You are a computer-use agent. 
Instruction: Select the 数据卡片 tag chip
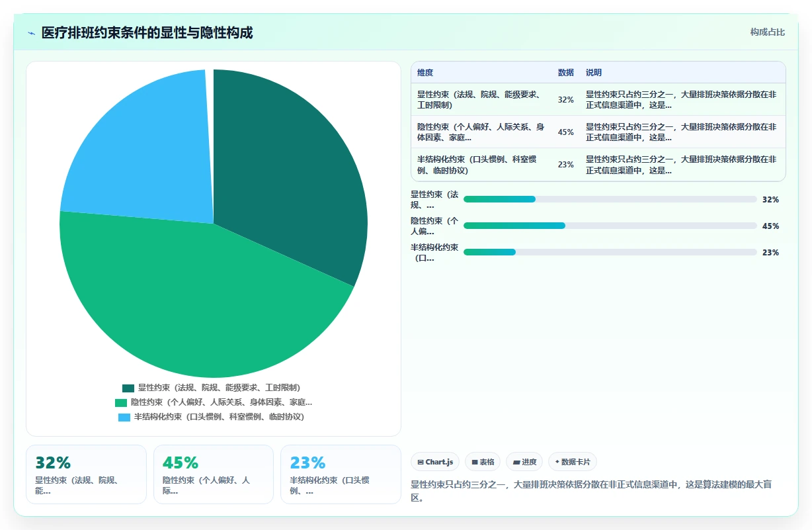coord(573,462)
